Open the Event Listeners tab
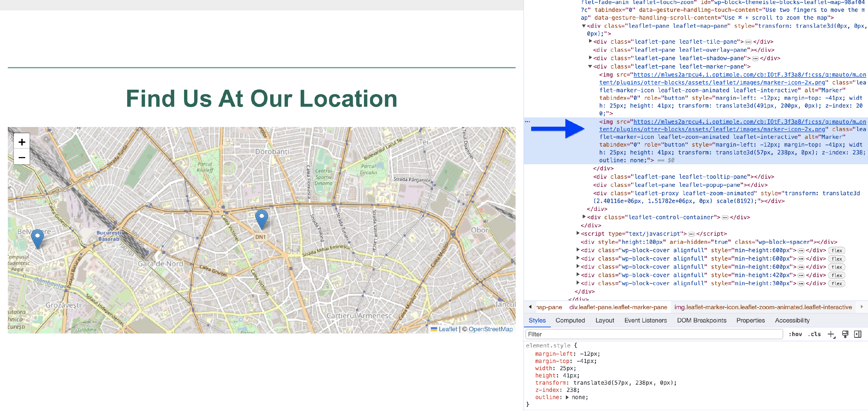The height and width of the screenshot is (411, 868). click(645, 320)
